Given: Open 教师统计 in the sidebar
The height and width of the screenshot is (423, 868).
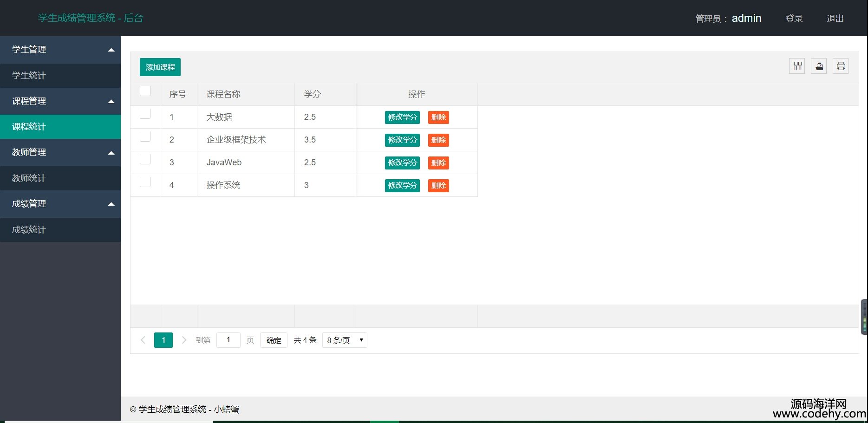Looking at the screenshot, I should coord(60,178).
